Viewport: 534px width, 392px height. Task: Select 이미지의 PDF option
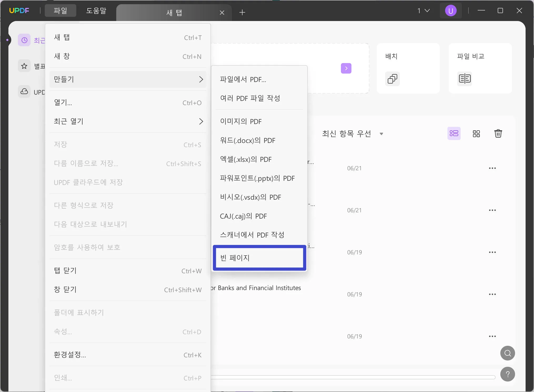(259, 121)
